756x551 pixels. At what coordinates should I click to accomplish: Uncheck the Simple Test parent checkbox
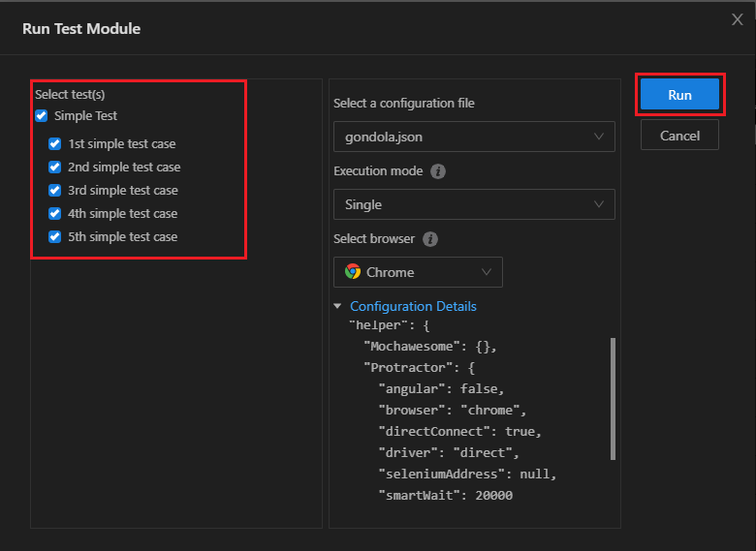click(41, 116)
